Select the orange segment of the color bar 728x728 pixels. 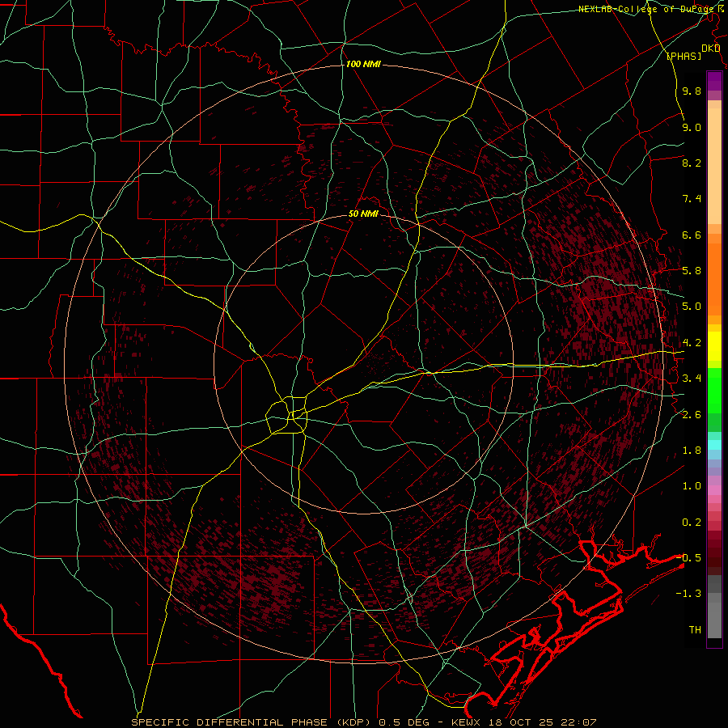(x=714, y=279)
